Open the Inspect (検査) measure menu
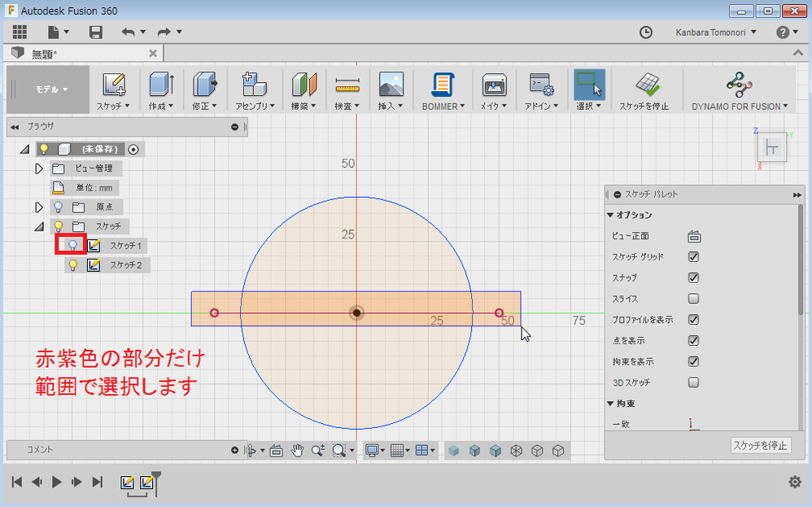The height and width of the screenshot is (507, 812). (x=347, y=90)
